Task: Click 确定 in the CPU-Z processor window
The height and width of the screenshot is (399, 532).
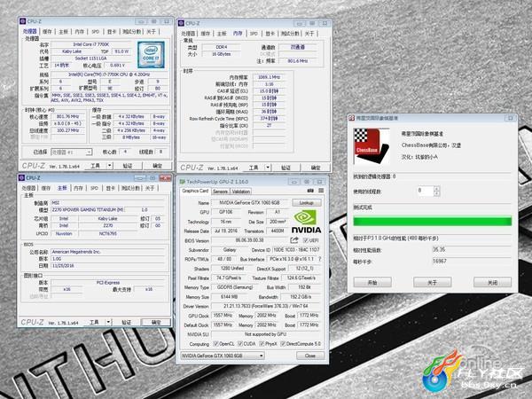Action: pos(157,166)
